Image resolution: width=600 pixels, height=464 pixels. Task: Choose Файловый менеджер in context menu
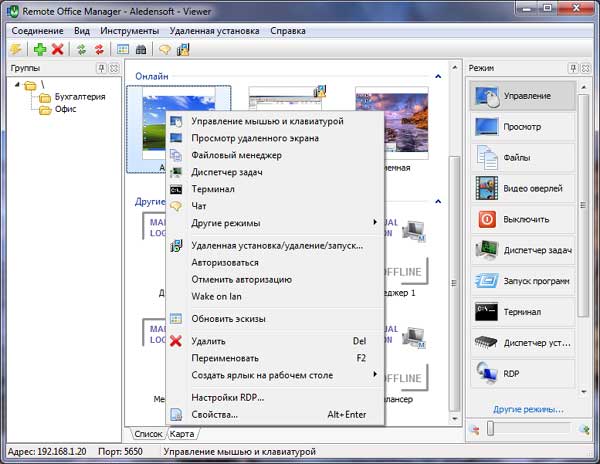click(275, 155)
